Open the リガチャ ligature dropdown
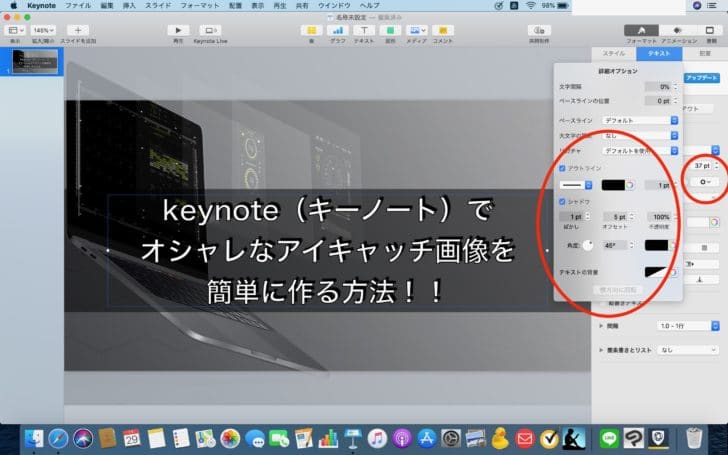Viewport: 728px width, 455px height. 640,151
